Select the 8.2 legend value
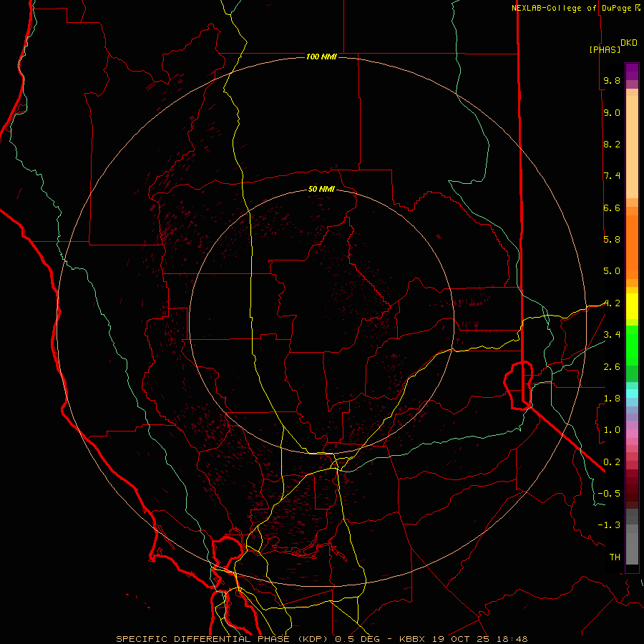 point(612,144)
